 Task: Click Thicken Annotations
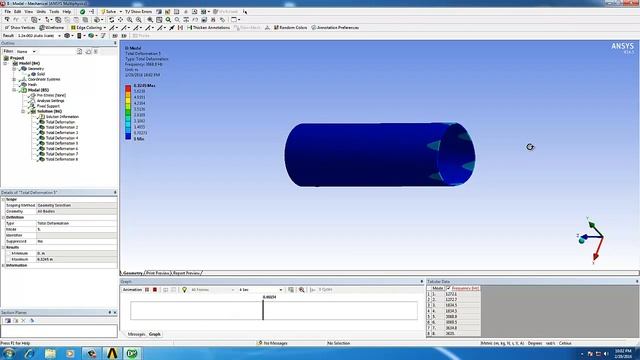(x=209, y=27)
